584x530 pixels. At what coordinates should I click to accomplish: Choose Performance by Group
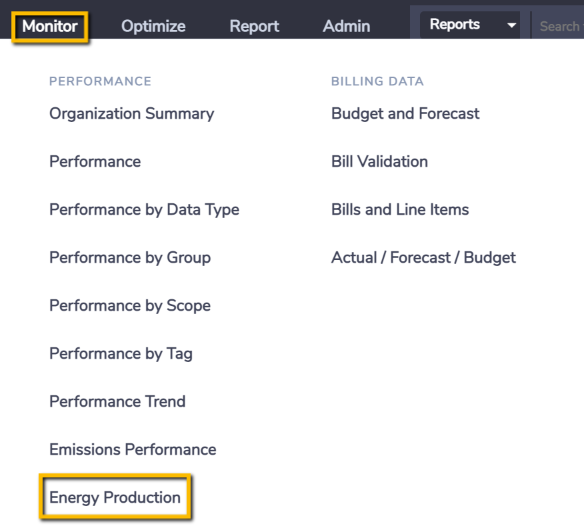click(130, 258)
